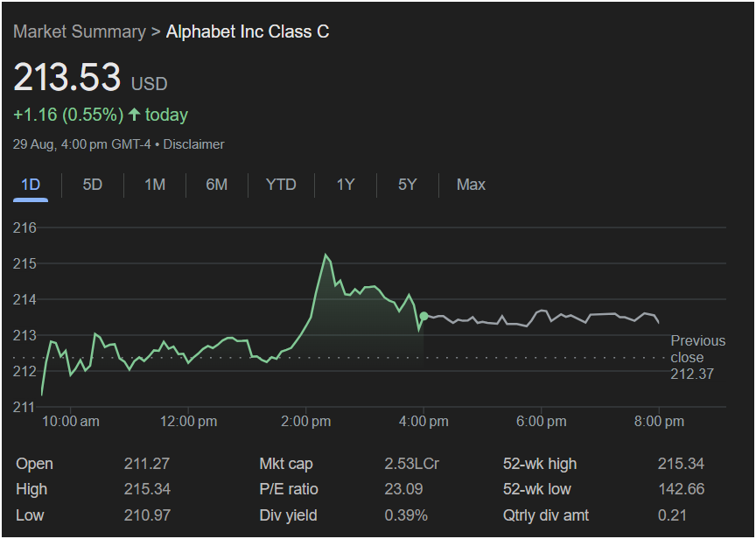Click the 52-wk high value 215.34

point(681,464)
